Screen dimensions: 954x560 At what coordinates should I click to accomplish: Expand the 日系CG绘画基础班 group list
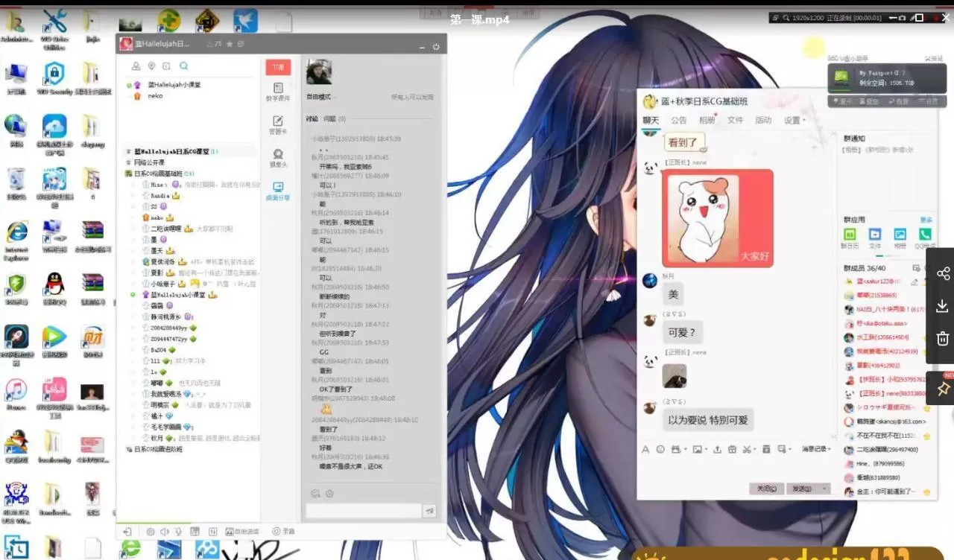160,173
